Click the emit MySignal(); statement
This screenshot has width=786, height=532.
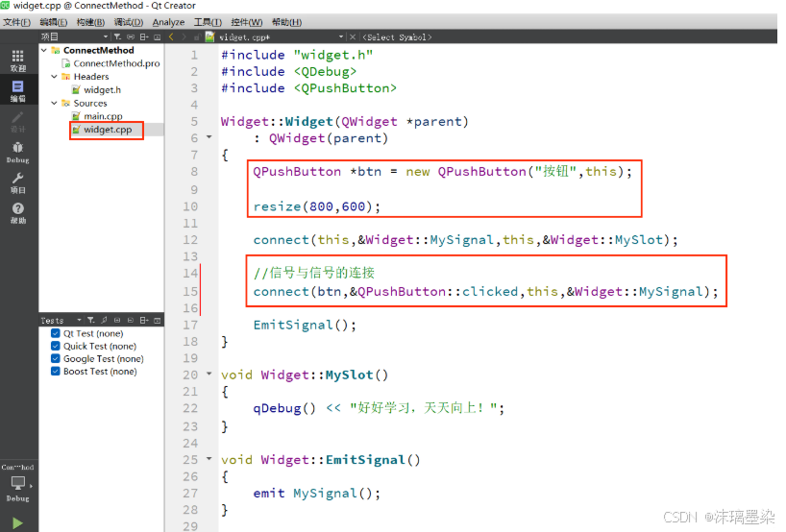click(316, 494)
